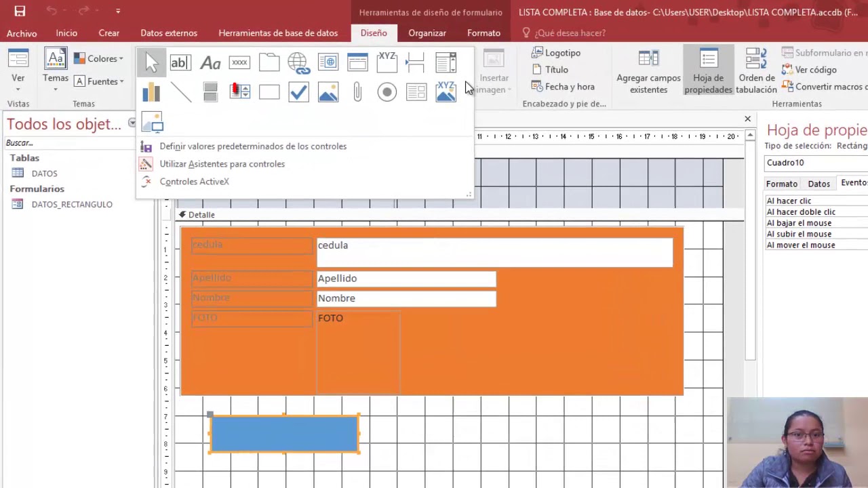Insert a Chart control
868x488 pixels.
click(x=151, y=91)
